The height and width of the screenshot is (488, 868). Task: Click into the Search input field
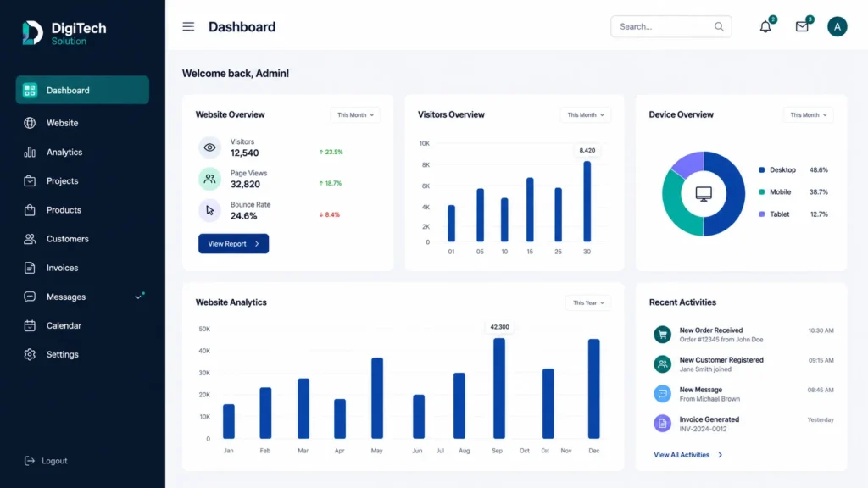tap(665, 26)
